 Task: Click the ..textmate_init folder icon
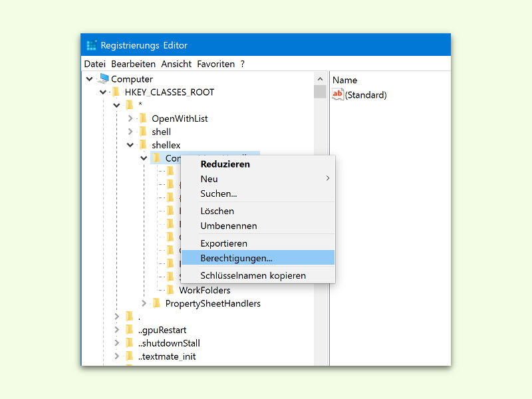click(x=129, y=356)
